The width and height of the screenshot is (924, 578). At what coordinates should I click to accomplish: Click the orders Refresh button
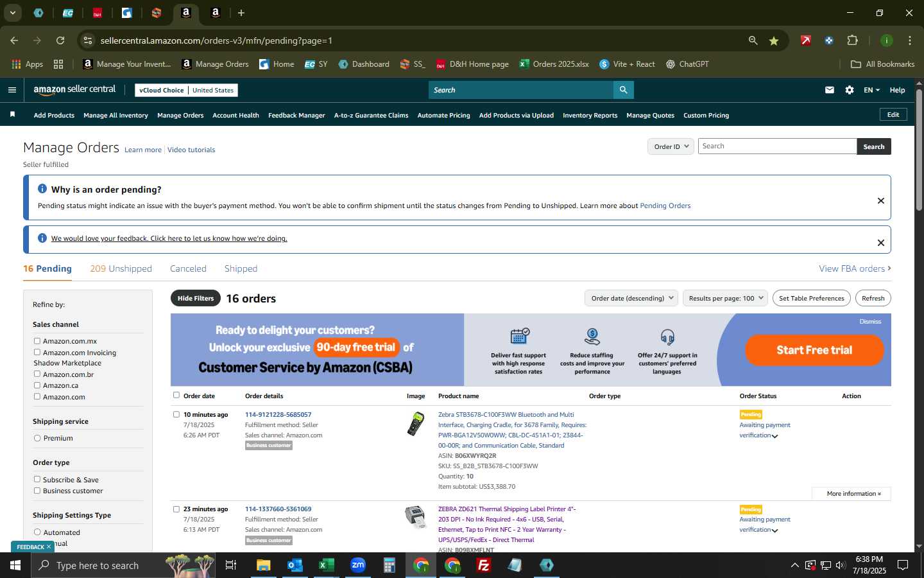coord(873,298)
